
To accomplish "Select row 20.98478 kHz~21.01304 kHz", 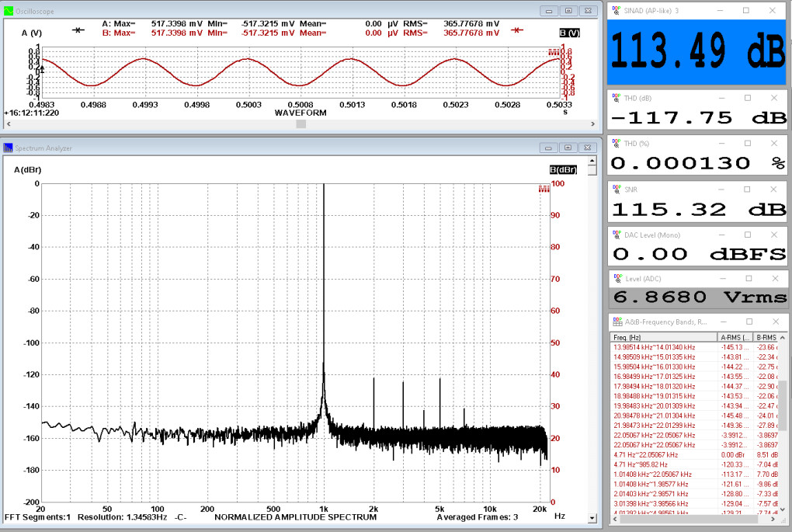I will point(694,416).
